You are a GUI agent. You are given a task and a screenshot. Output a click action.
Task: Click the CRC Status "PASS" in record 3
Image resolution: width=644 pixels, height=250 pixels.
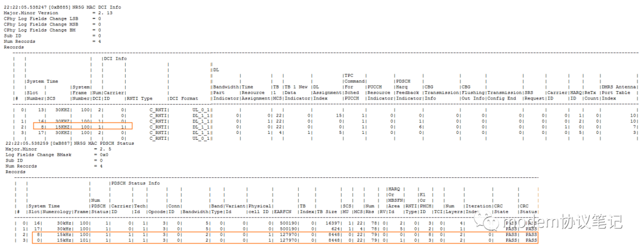(x=531, y=240)
